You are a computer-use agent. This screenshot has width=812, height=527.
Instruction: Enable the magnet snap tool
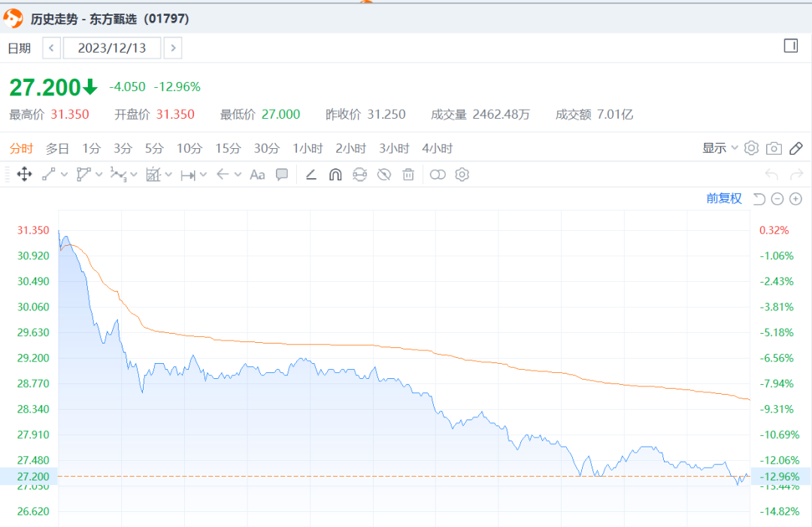click(x=335, y=174)
